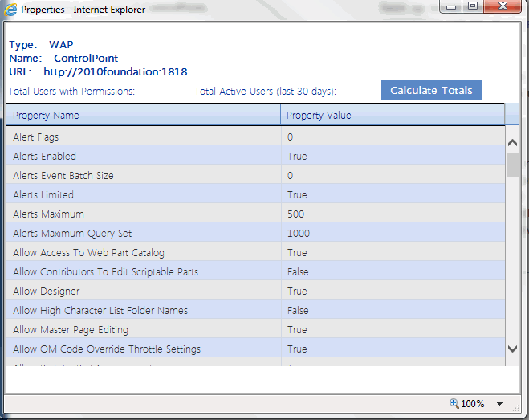Viewport: 529px width, 420px height.
Task: Click the Name: ControlPoint heading
Action: pyautogui.click(x=63, y=59)
